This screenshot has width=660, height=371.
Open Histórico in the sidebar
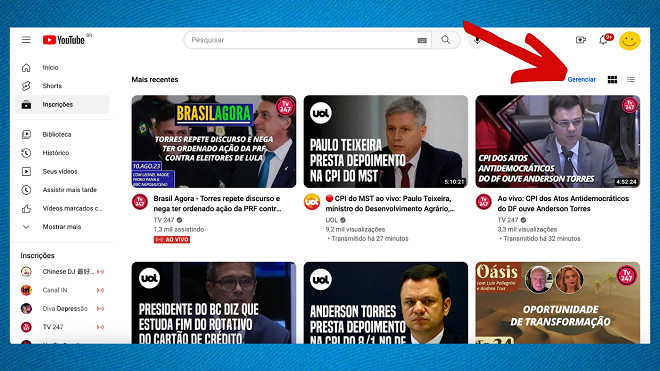click(x=62, y=153)
